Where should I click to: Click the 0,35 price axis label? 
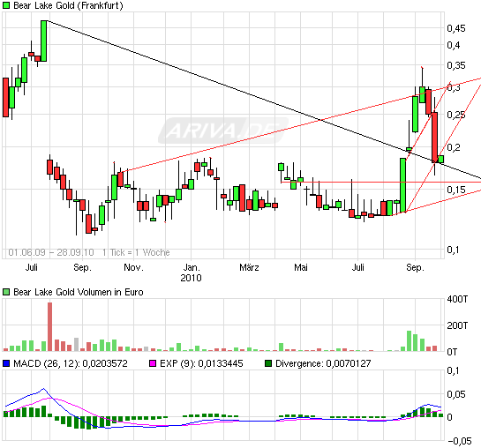coord(456,65)
